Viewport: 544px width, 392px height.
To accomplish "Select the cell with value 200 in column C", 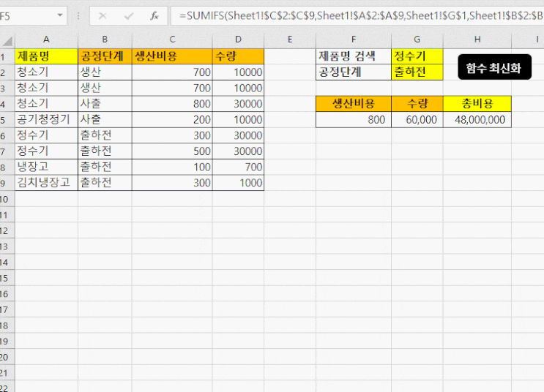I will 172,120.
